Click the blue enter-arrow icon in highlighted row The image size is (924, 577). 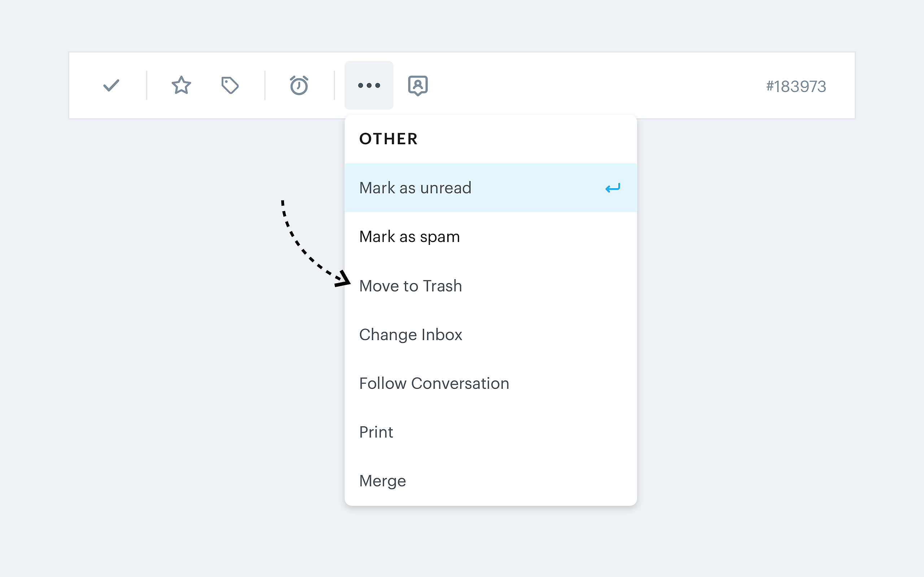[613, 188]
